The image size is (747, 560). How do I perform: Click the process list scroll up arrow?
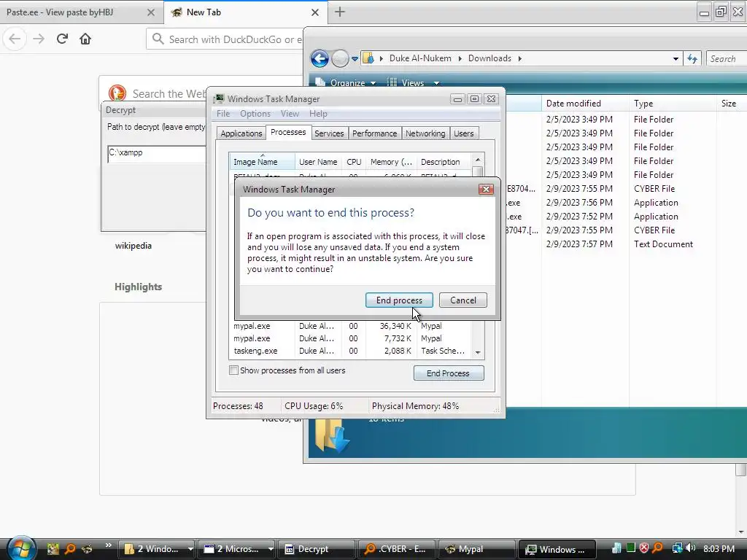pyautogui.click(x=477, y=160)
